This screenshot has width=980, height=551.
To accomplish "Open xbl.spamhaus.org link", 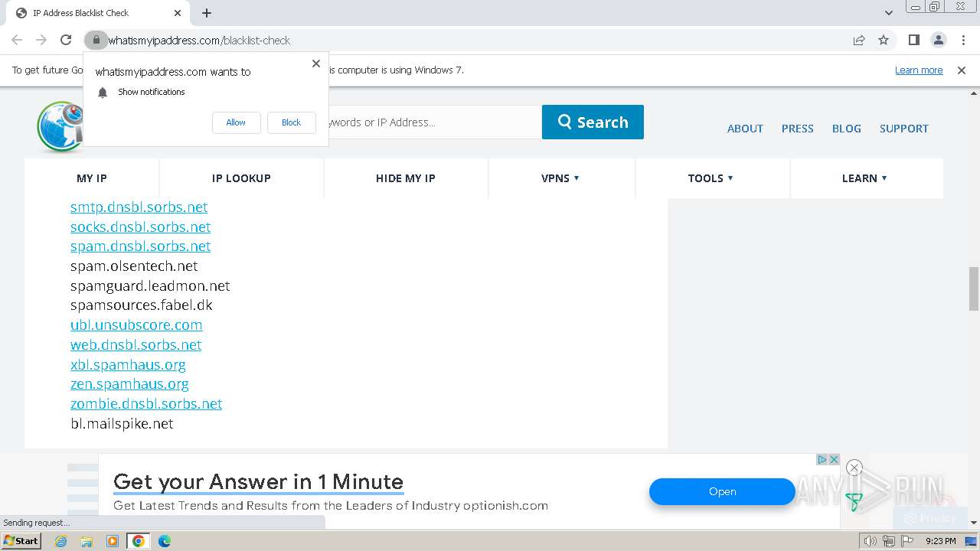I will click(x=128, y=365).
